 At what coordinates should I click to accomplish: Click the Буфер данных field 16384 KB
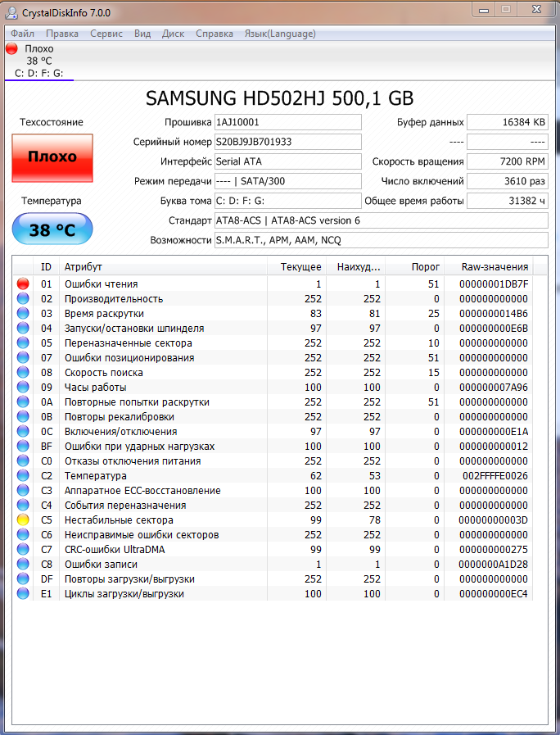click(508, 122)
